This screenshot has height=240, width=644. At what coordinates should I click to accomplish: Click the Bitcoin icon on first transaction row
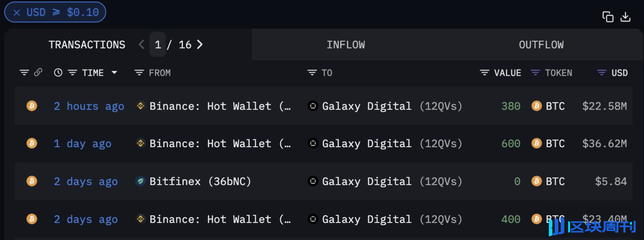click(x=31, y=106)
